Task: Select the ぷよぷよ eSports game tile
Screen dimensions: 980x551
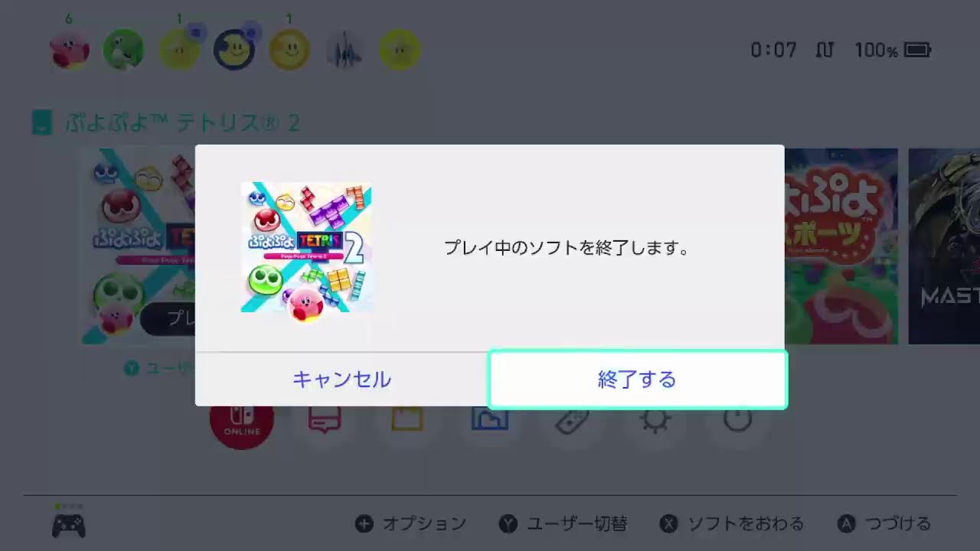Action: click(x=841, y=246)
